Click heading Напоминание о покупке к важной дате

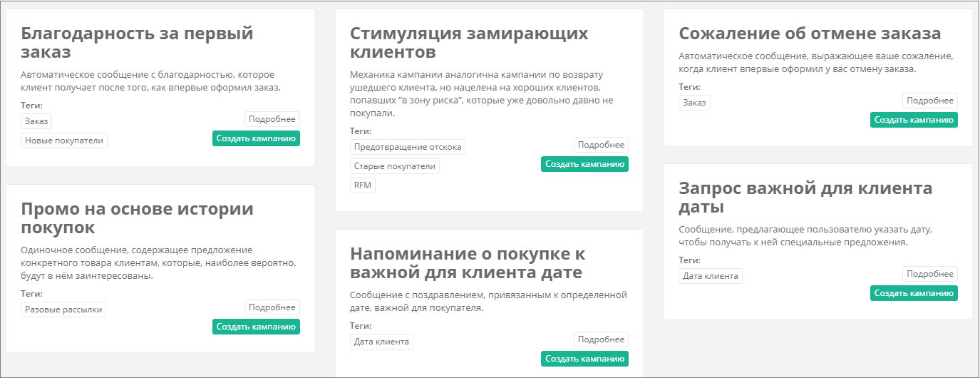pos(468,263)
